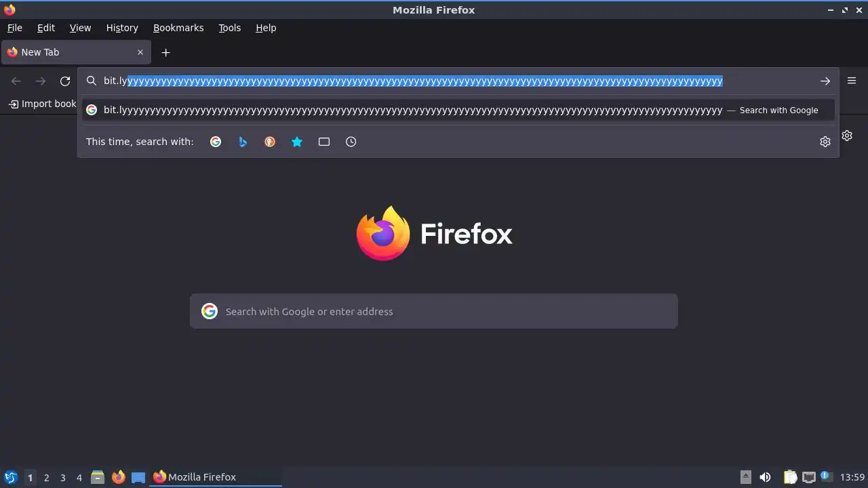Open the View menu
Image resolution: width=868 pixels, height=488 pixels.
pyautogui.click(x=80, y=28)
